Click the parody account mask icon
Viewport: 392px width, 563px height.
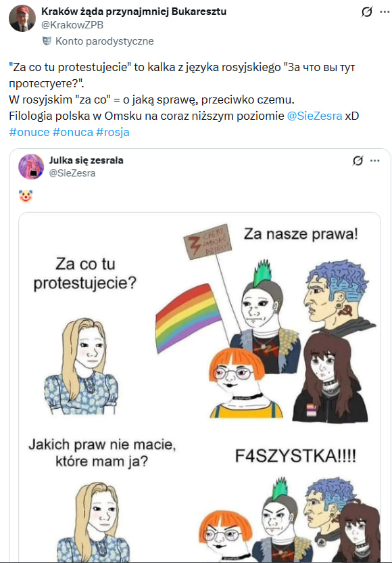(x=47, y=41)
